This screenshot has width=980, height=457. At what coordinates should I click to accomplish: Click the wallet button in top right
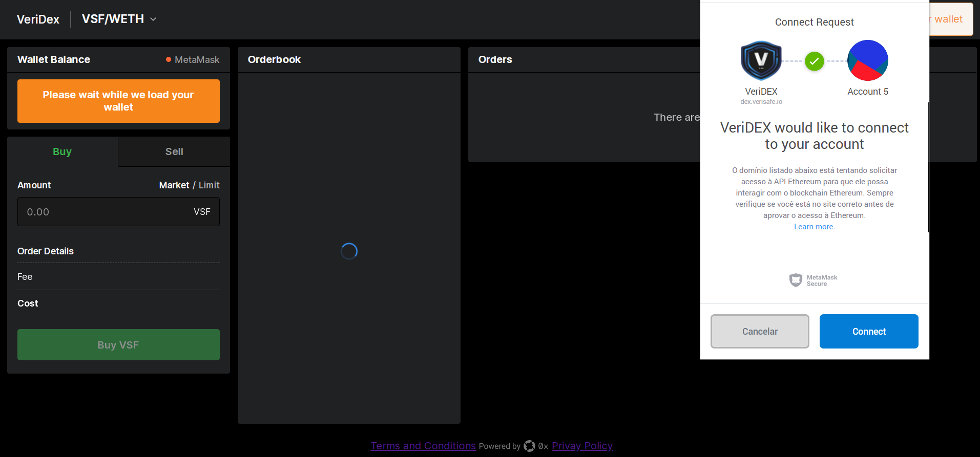coord(950,19)
